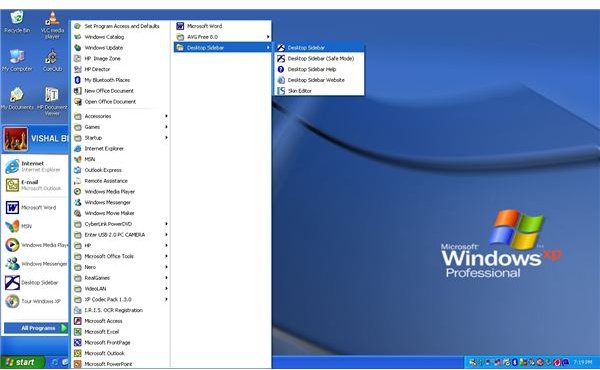Launch Microsoft Excel
Image resolution: width=600 pixels, height=370 pixels.
pos(121,332)
